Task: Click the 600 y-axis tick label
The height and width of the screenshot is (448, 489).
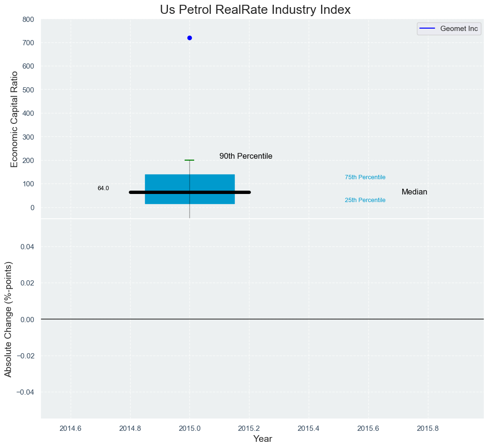Action: tap(28, 66)
